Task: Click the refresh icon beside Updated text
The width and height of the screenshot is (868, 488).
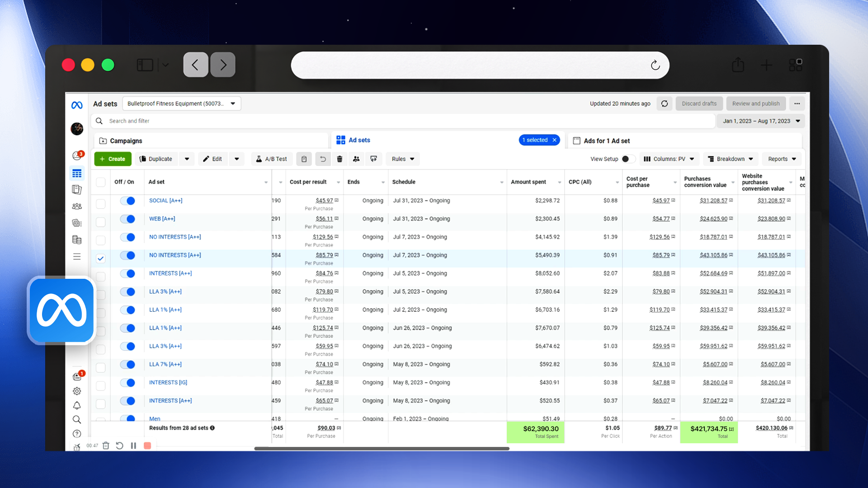Action: coord(665,103)
